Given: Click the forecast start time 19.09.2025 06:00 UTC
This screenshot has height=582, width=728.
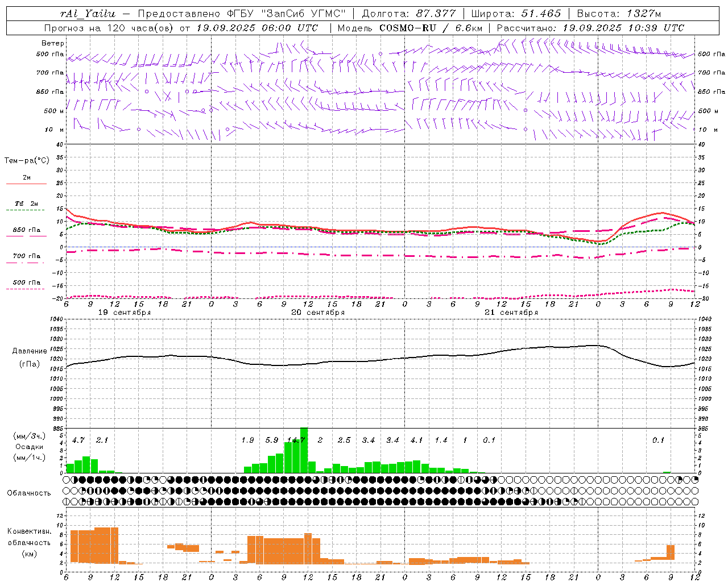Looking at the screenshot, I should point(257,28).
